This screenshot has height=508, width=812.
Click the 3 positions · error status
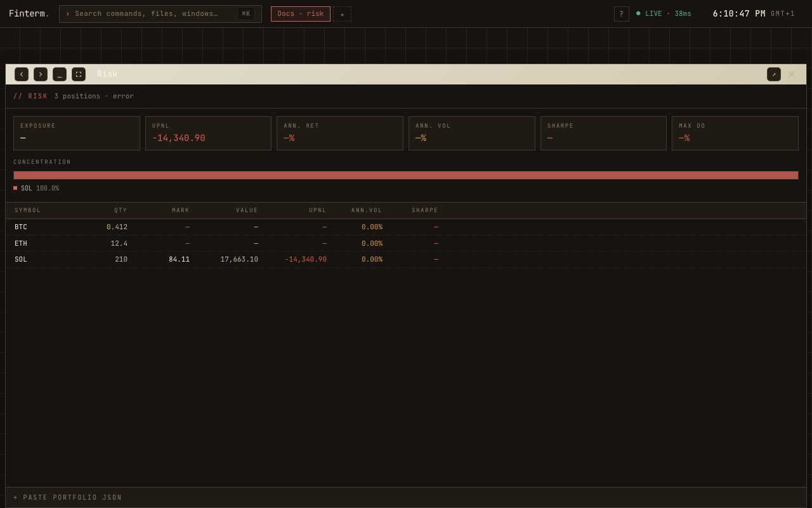click(x=94, y=97)
